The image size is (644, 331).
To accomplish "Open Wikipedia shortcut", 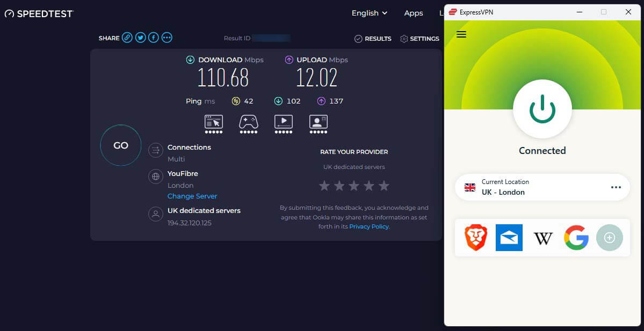I will [x=543, y=238].
